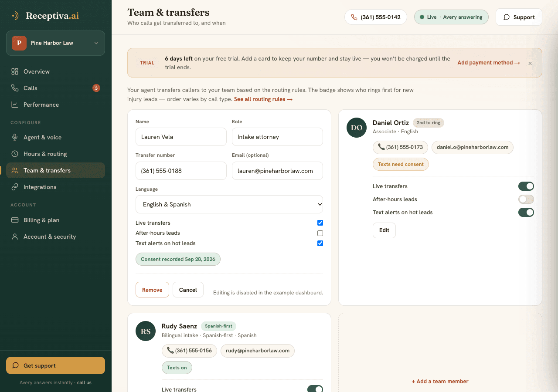Click the Consent recorded Sep 28, 2026 badge

[178, 259]
